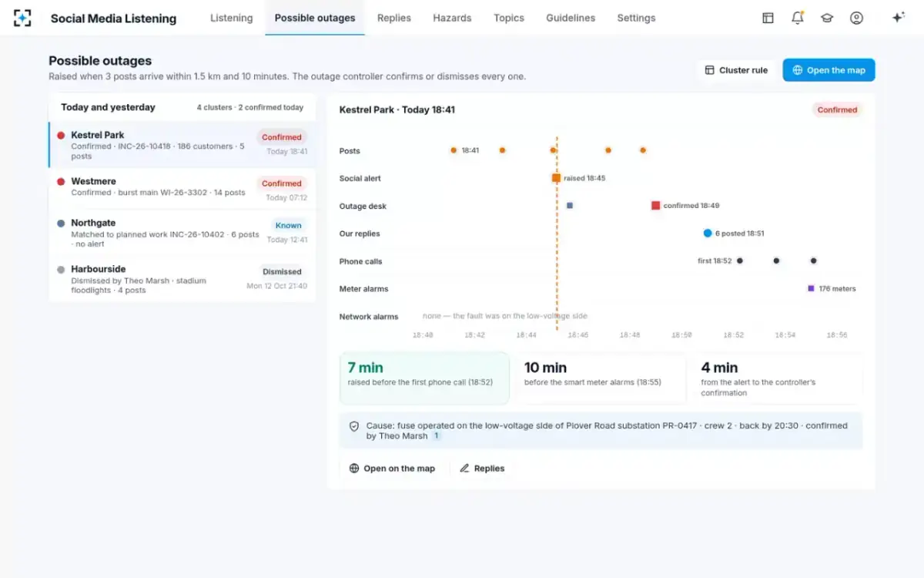
Task: Open the sparkle AI assistant icon
Action: pos(898,18)
